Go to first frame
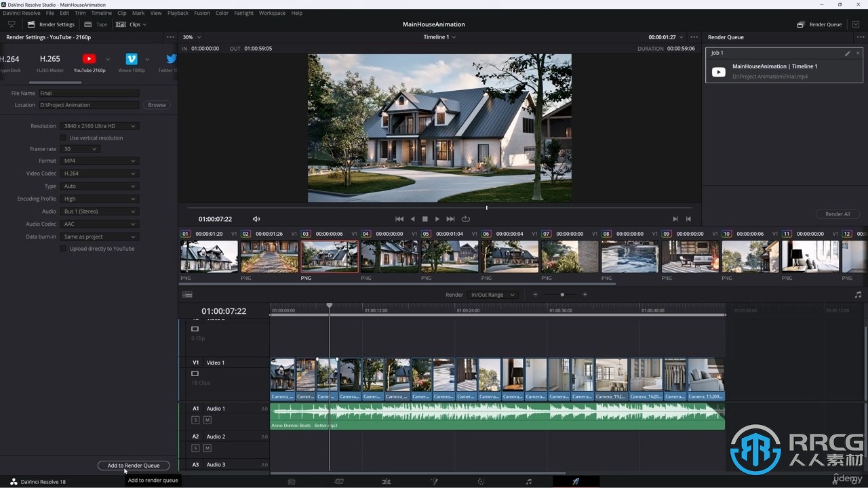868x488 pixels. coord(399,219)
